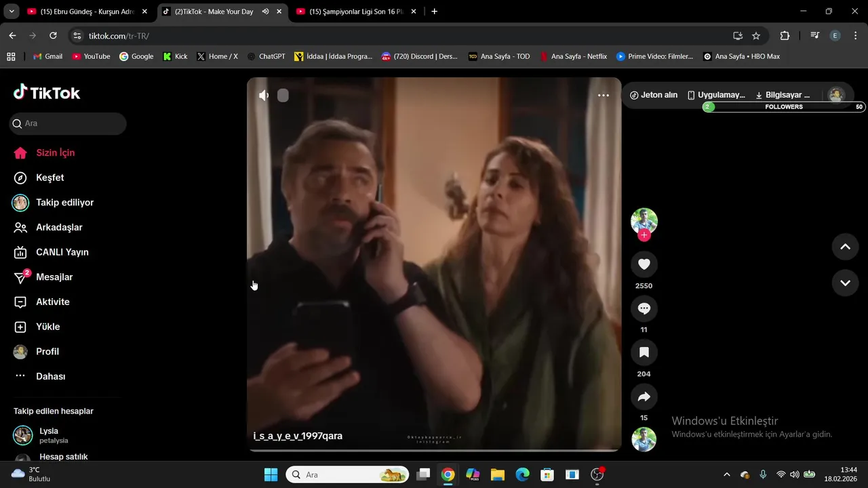
Task: Click the rounded square icon beside volume
Action: click(283, 96)
